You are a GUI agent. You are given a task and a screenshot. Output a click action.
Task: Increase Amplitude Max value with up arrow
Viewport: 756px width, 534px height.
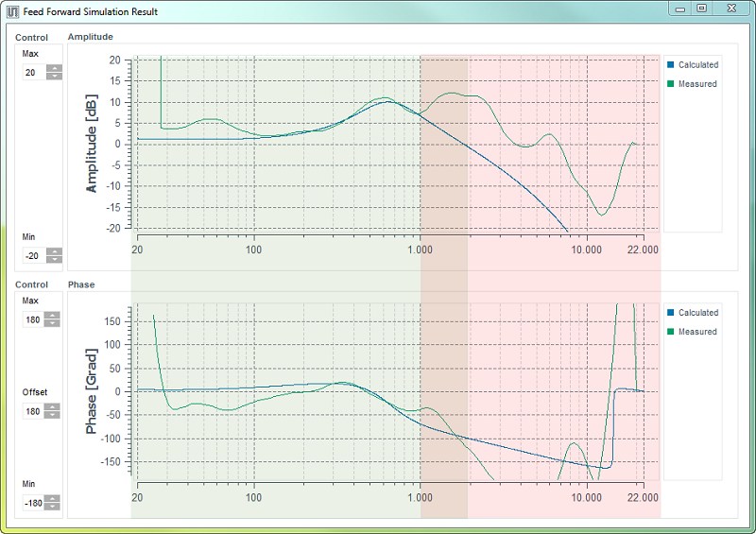55,68
